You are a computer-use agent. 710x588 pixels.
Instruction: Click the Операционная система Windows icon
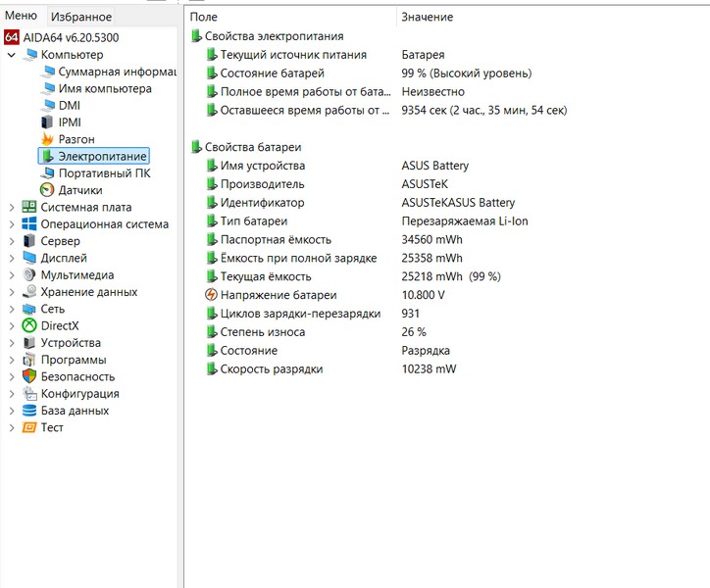(29, 223)
